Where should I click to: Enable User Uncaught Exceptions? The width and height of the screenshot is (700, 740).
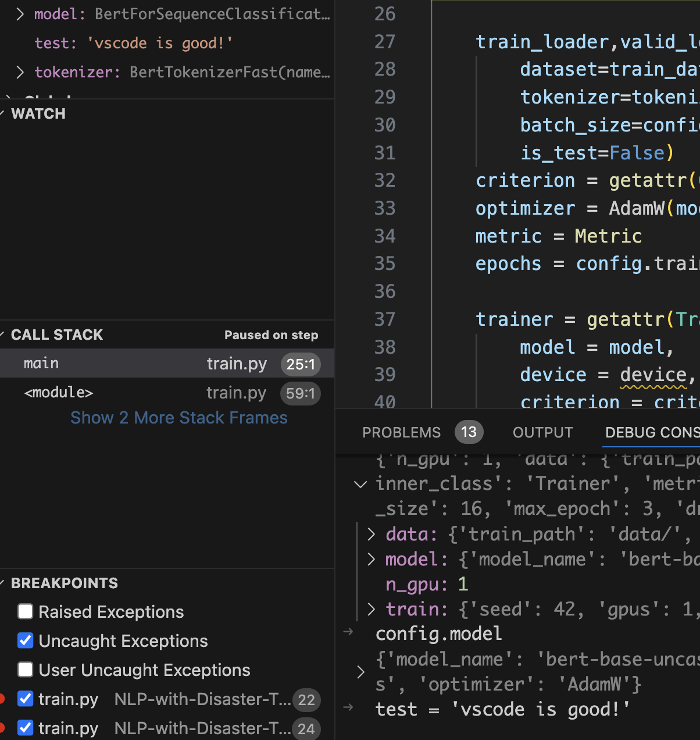click(25, 670)
